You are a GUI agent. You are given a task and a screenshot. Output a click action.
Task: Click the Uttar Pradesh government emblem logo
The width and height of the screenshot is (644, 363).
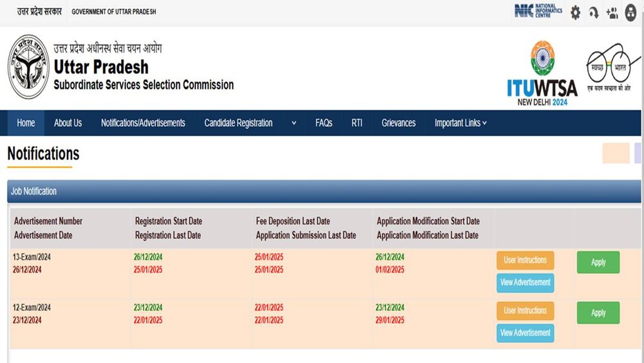tap(28, 66)
